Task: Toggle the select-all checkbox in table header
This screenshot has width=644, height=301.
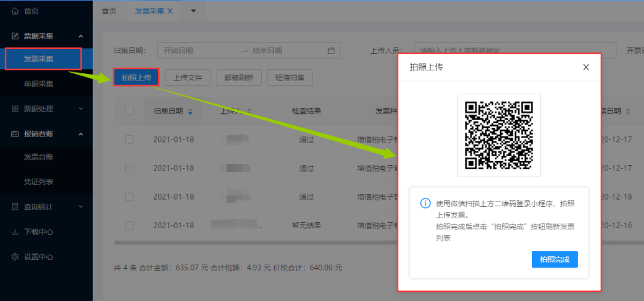Action: [x=129, y=111]
